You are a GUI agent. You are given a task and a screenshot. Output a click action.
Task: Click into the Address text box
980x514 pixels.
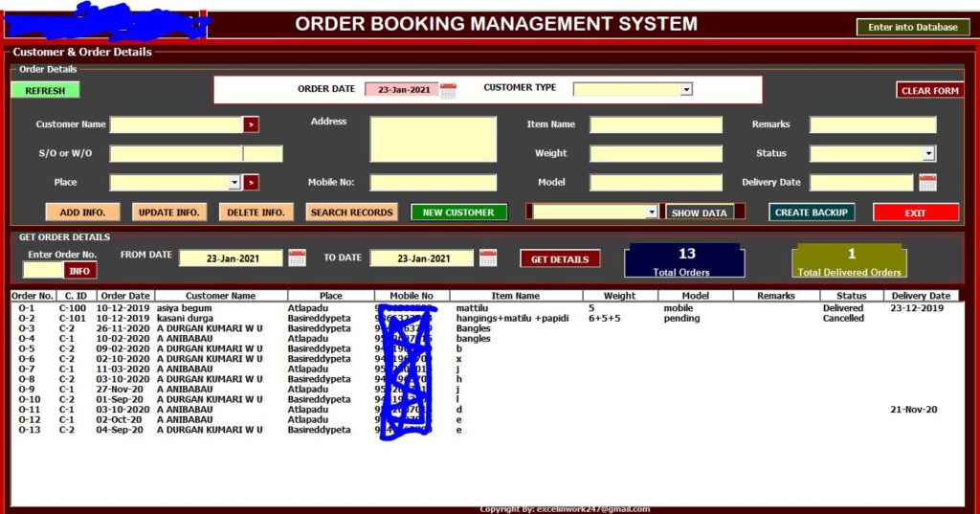(434, 139)
